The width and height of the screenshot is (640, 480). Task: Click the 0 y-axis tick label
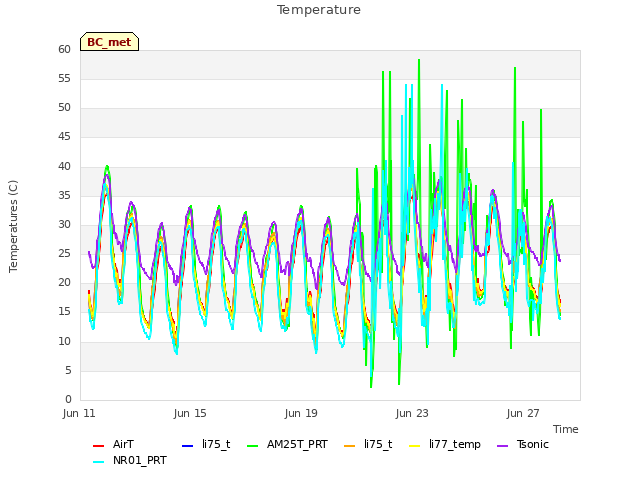point(68,400)
